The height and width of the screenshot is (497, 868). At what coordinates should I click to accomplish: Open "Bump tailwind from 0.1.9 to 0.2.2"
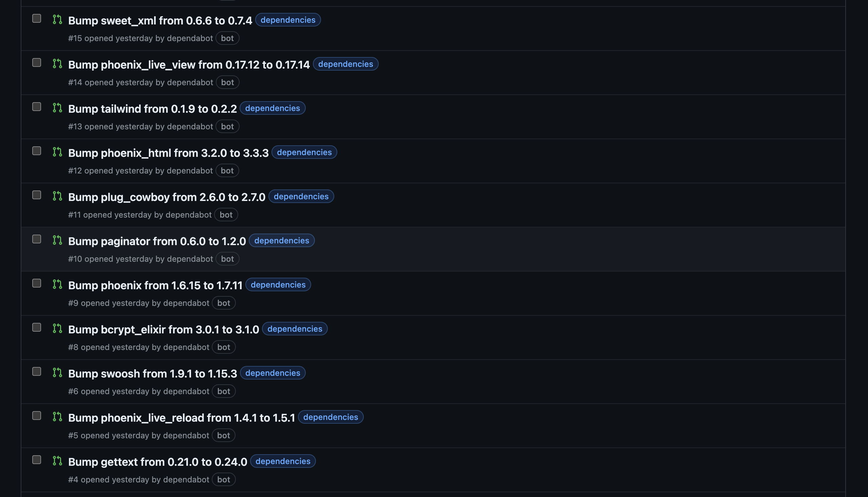(152, 109)
